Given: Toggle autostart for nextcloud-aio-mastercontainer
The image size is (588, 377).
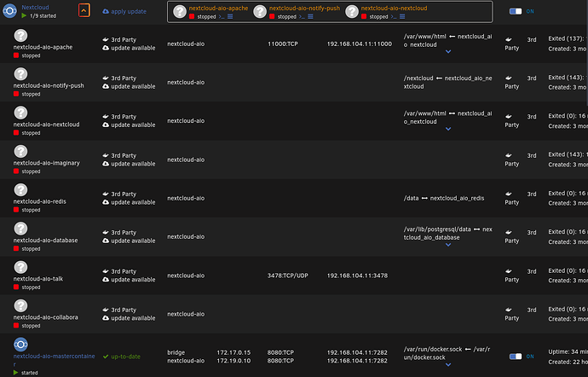Looking at the screenshot, I should pos(518,357).
